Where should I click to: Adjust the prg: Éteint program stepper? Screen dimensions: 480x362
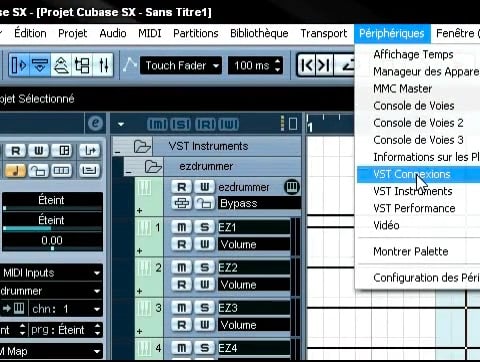pos(97,330)
